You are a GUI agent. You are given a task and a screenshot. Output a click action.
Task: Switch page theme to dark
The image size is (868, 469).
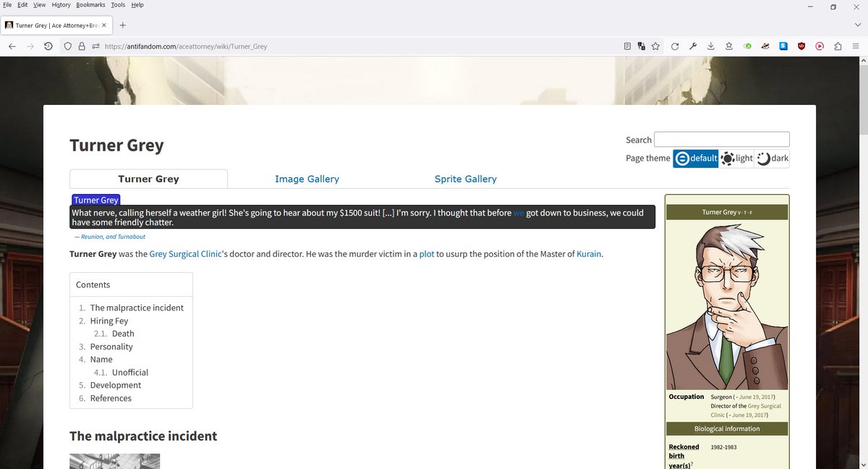point(772,159)
